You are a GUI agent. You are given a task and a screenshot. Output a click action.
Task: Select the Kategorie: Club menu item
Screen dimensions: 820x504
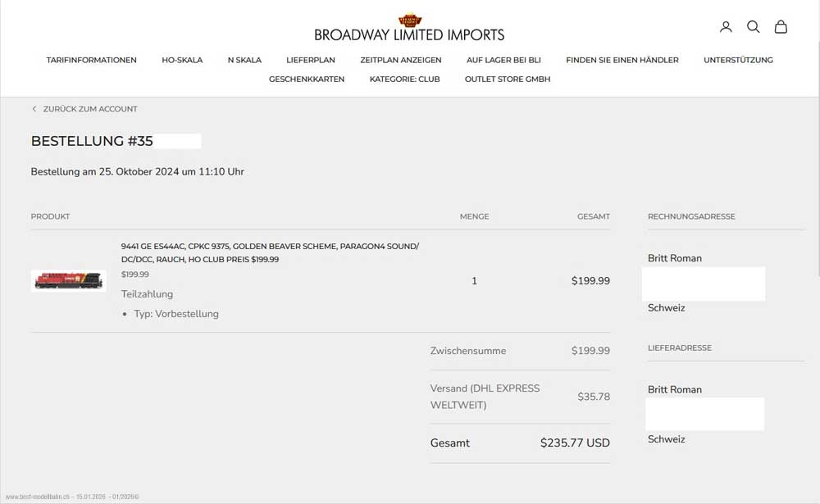(404, 79)
